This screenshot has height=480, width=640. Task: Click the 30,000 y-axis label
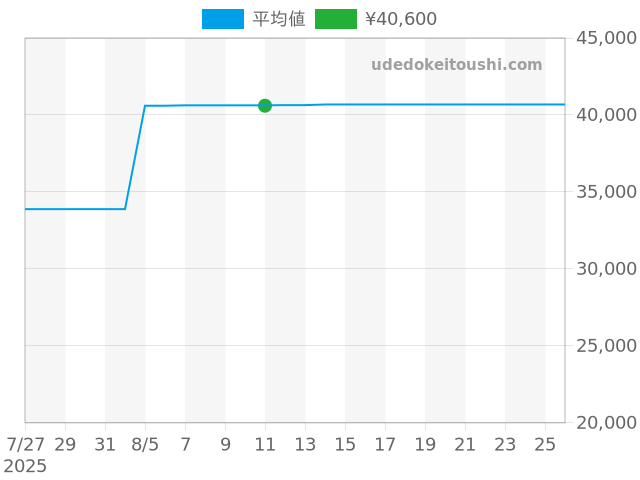(x=605, y=269)
